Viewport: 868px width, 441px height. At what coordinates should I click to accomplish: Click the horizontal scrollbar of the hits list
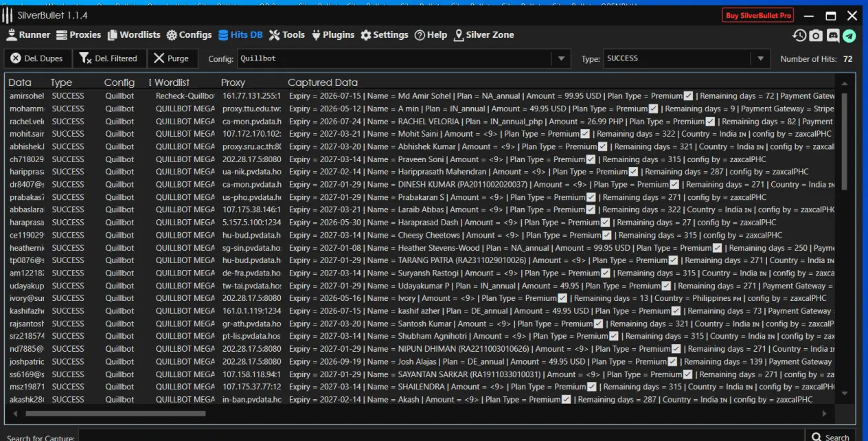coord(115,414)
